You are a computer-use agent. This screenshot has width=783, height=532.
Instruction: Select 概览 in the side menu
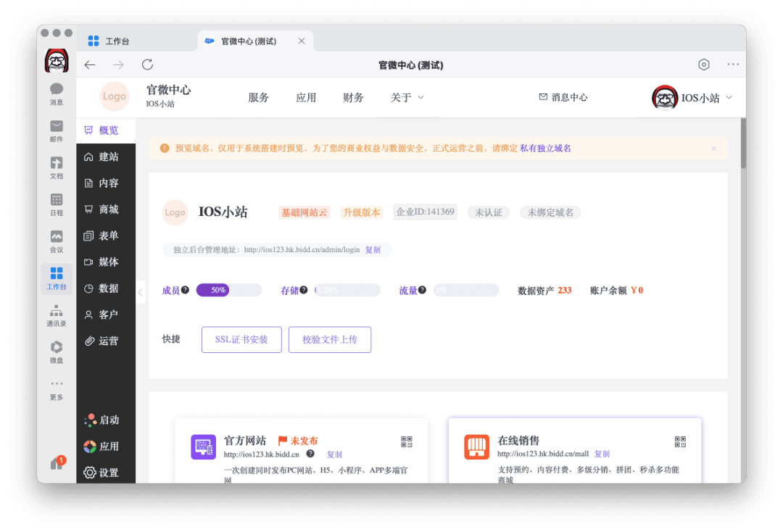point(106,130)
